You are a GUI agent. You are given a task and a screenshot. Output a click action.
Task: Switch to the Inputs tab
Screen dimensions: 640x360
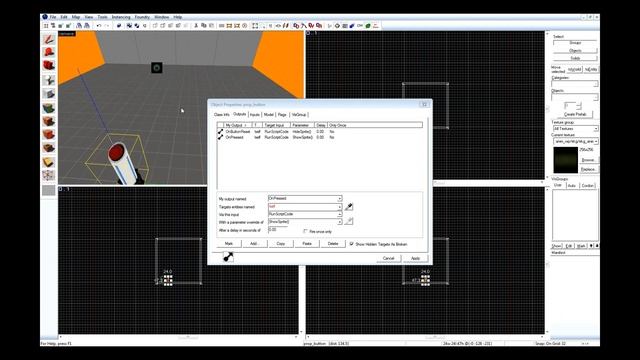[255, 115]
